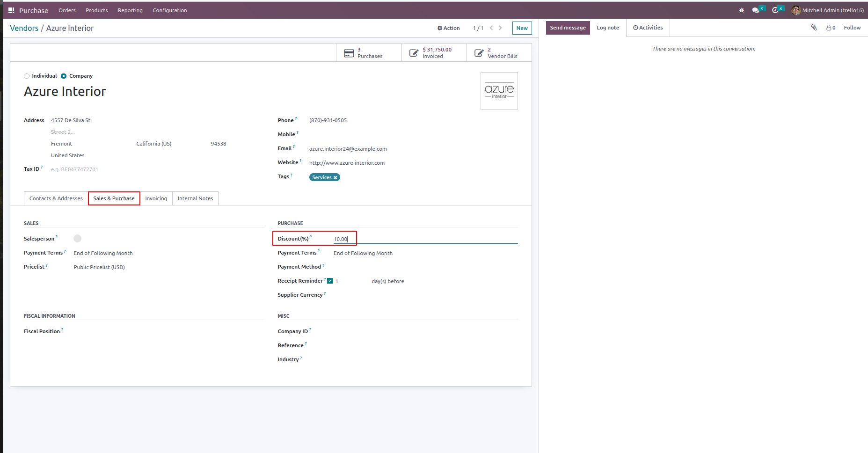
Task: Remove the Services tag via its x
Action: (x=335, y=177)
